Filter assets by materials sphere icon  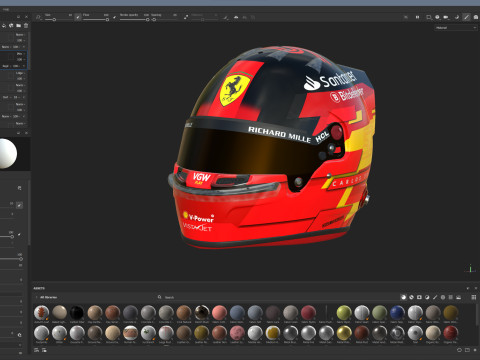[x=403, y=297]
